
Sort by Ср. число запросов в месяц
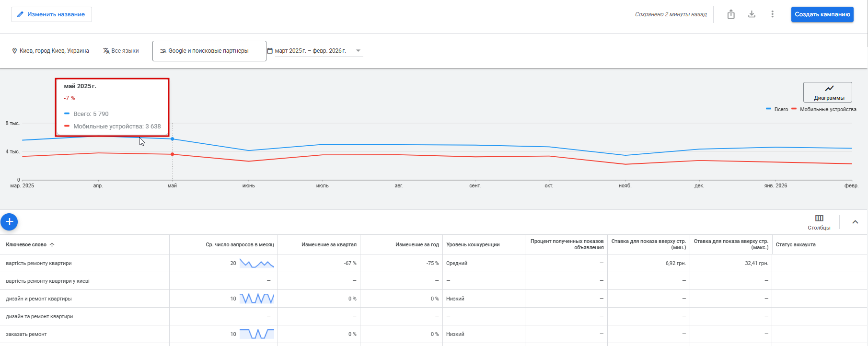[x=240, y=244]
